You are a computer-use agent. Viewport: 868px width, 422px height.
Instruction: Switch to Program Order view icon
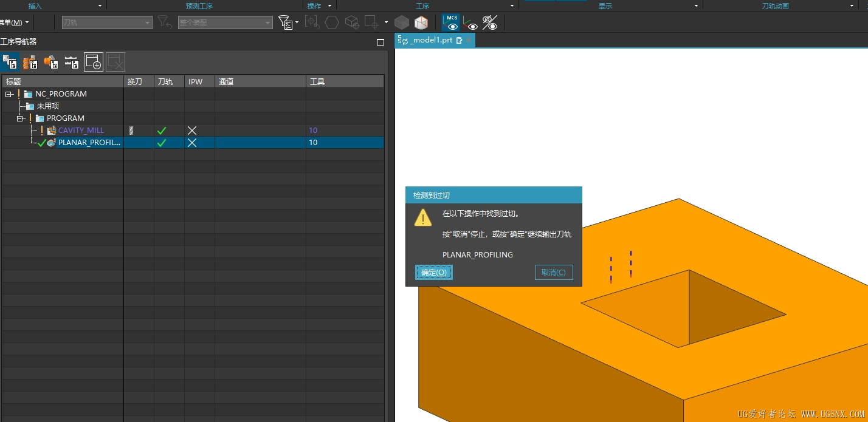pos(10,62)
